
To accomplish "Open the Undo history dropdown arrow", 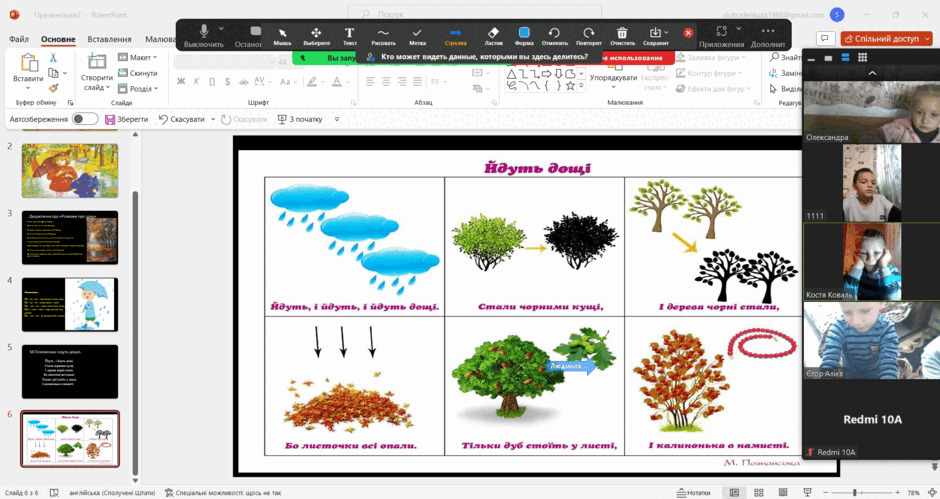I will click(213, 119).
